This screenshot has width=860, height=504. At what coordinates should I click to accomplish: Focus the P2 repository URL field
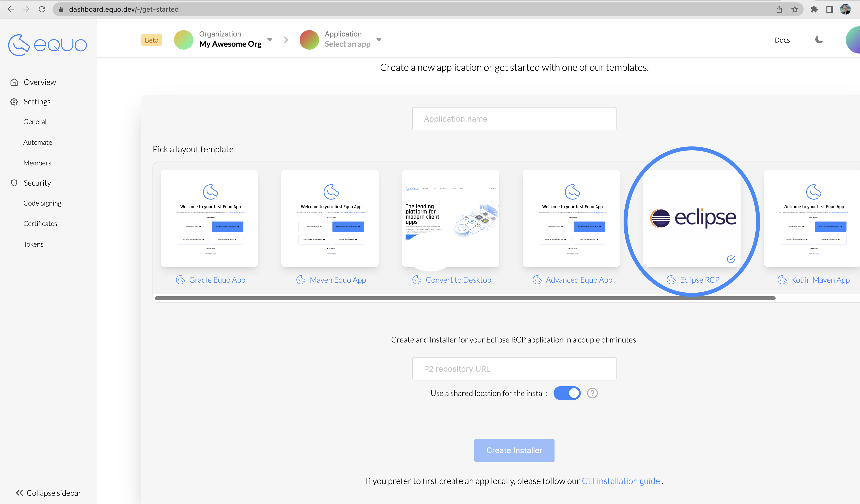coord(514,369)
